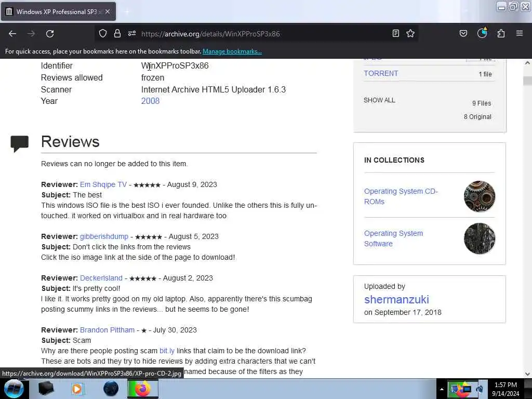Viewport: 532px width, 399px height.
Task: Click the page scrollbar up arrow
Action: [x=527, y=63]
